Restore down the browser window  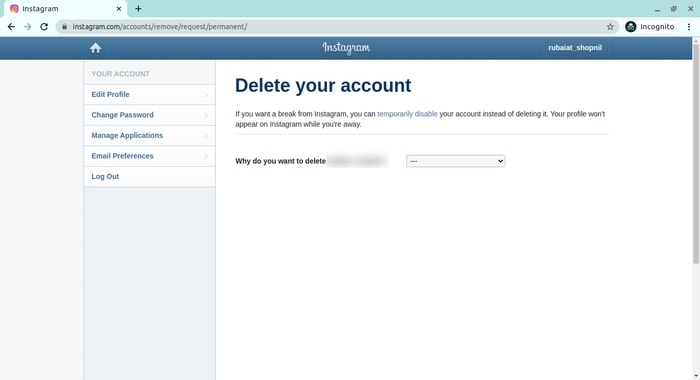click(x=674, y=9)
